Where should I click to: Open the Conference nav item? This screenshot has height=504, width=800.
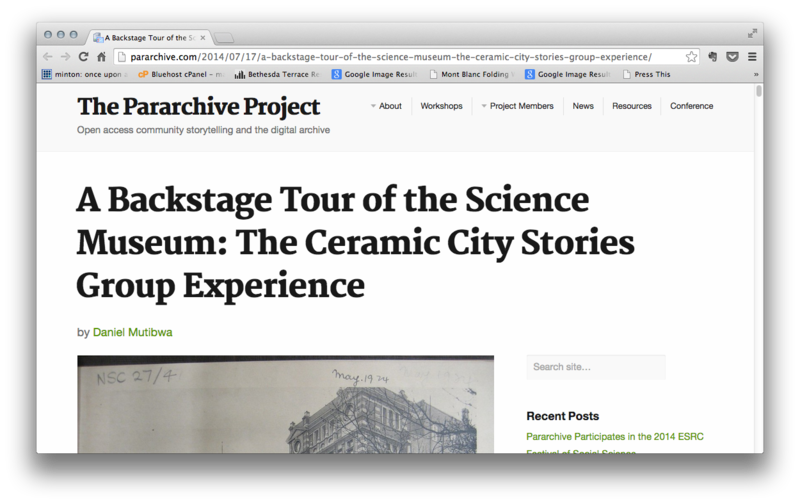coord(691,106)
